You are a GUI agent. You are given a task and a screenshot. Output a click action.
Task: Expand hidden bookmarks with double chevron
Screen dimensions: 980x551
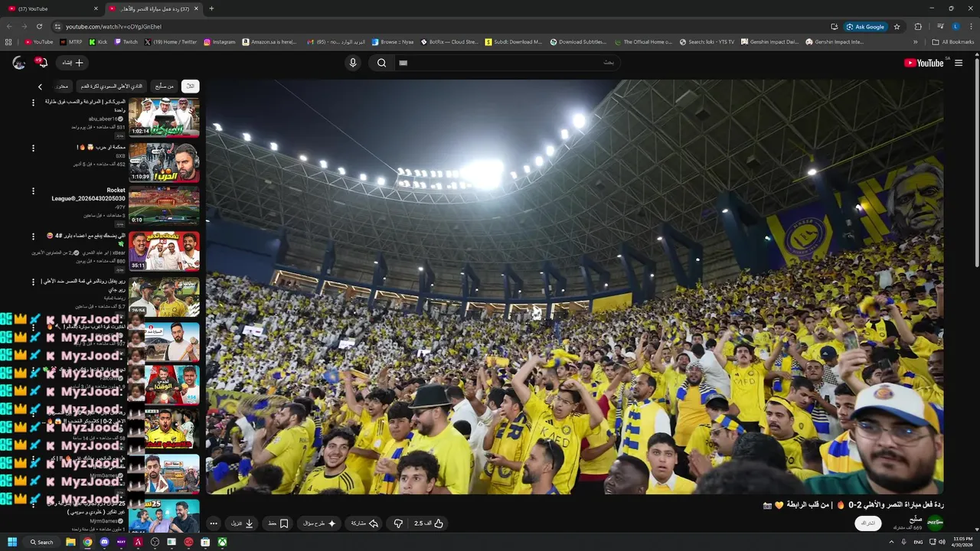[916, 42]
